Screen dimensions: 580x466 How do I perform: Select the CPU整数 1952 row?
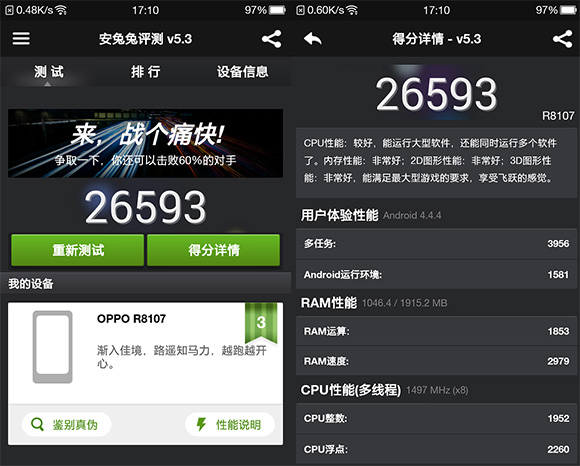(436, 418)
